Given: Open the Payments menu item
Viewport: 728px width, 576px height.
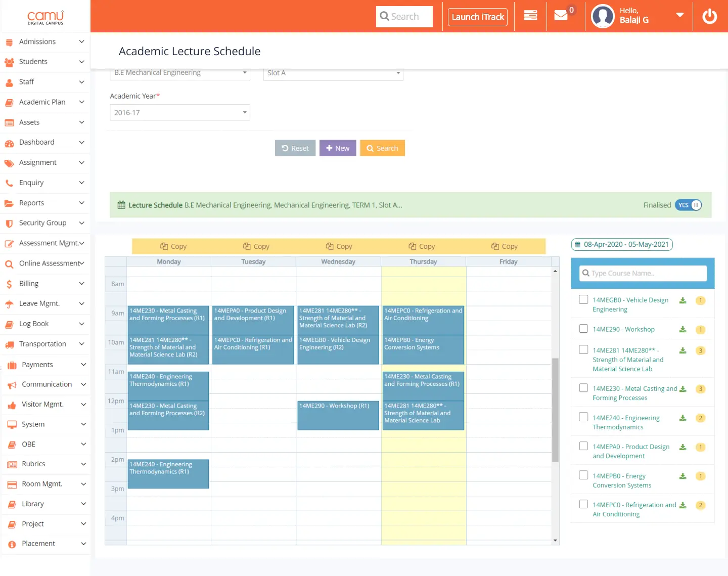Looking at the screenshot, I should tap(45, 365).
